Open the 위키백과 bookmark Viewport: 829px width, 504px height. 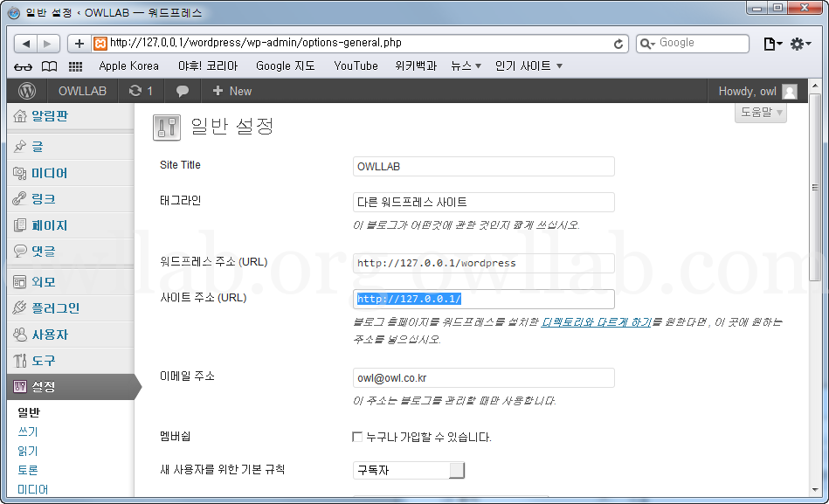click(x=416, y=66)
